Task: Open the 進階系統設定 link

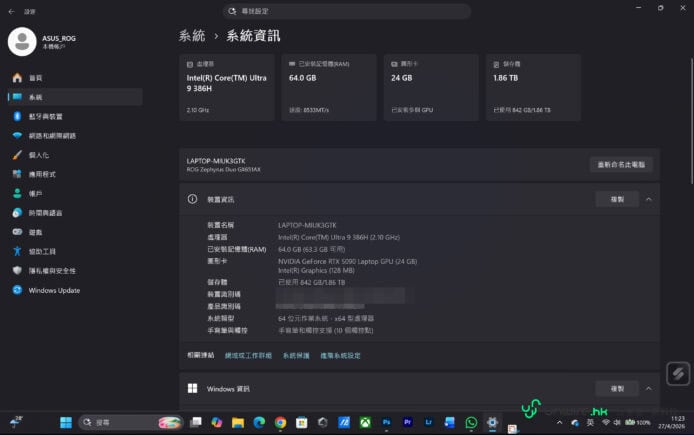Action: point(340,355)
